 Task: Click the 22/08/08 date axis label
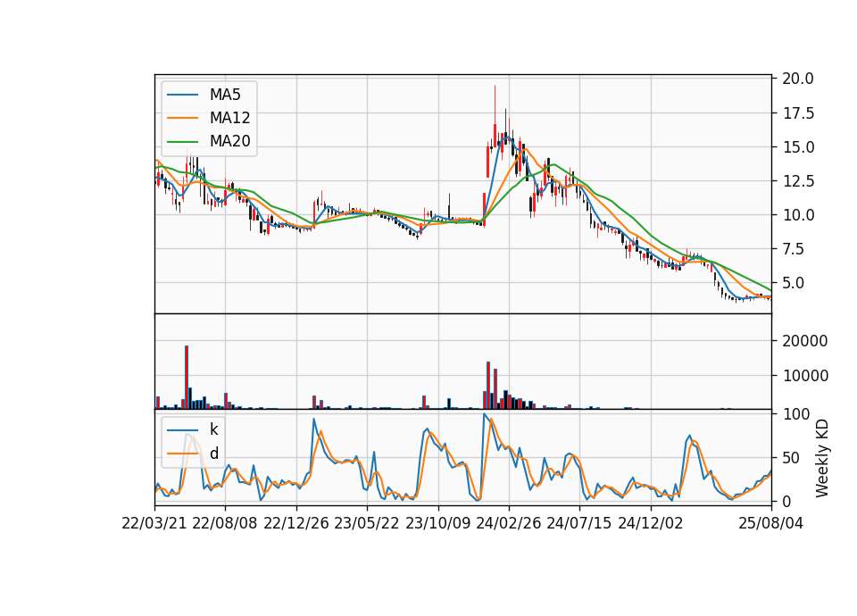coord(225,523)
